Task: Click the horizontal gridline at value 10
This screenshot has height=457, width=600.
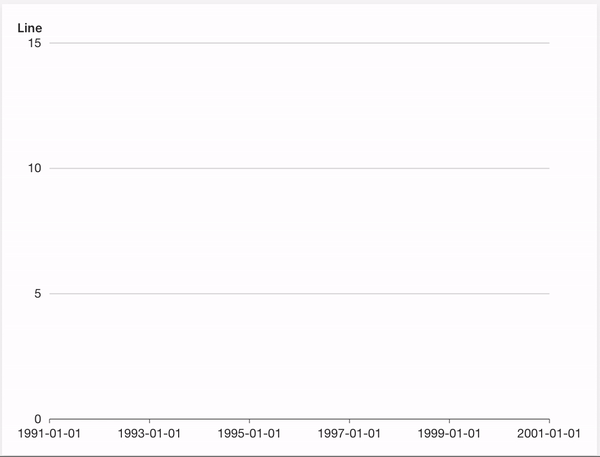Action: tap(300, 168)
